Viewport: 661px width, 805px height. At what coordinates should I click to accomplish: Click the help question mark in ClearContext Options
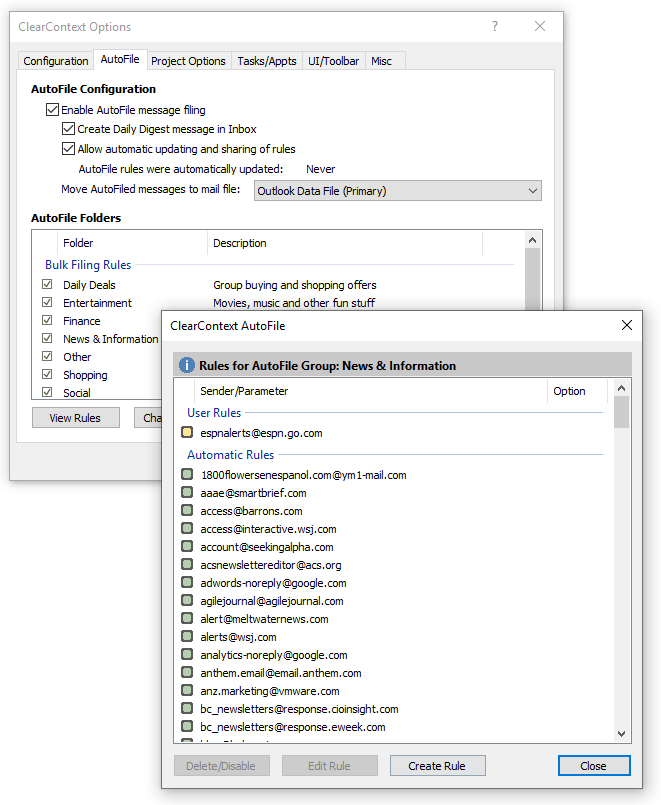495,26
